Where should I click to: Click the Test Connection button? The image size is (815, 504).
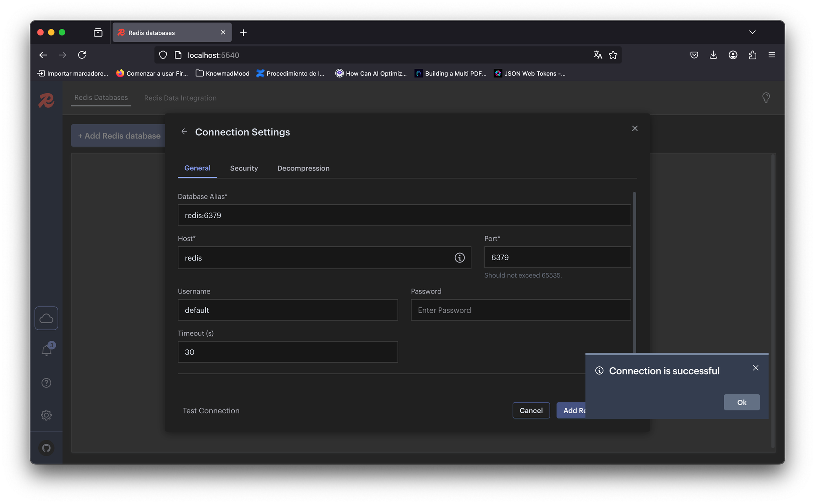click(211, 410)
